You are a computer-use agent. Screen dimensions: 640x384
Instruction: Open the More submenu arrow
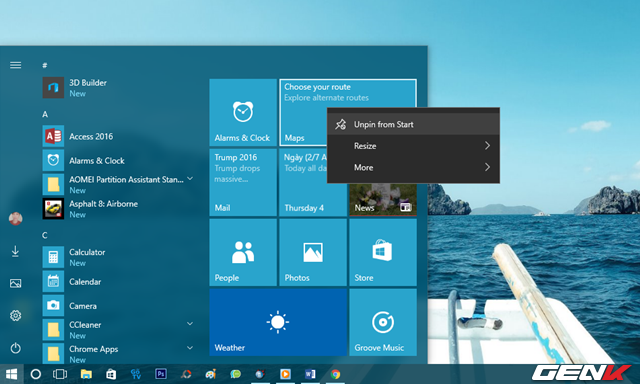[x=487, y=167]
